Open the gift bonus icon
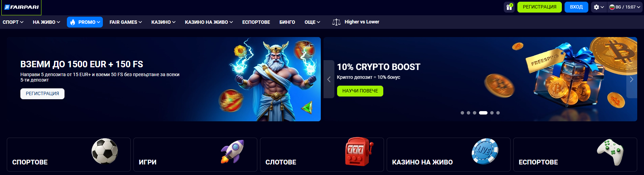Image resolution: width=644 pixels, height=175 pixels. (x=509, y=7)
